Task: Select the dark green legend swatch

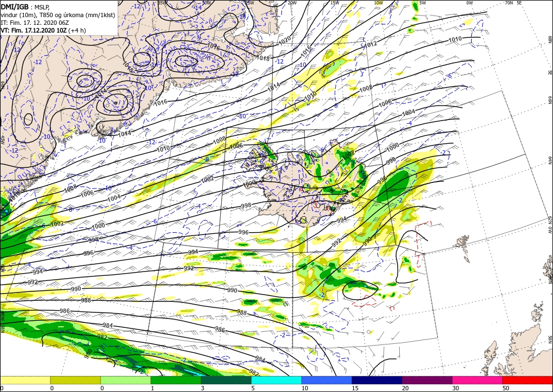Action: pos(226,380)
